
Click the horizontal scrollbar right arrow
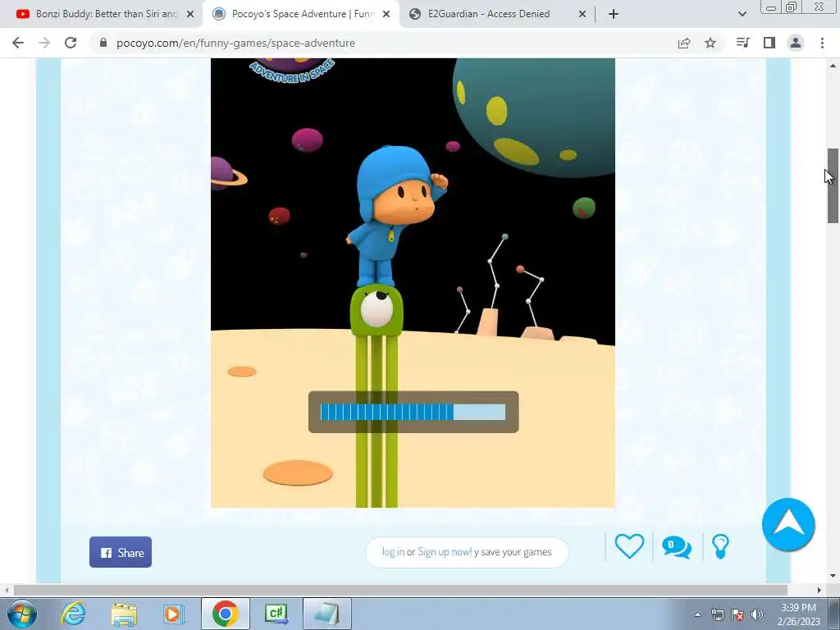pos(819,590)
